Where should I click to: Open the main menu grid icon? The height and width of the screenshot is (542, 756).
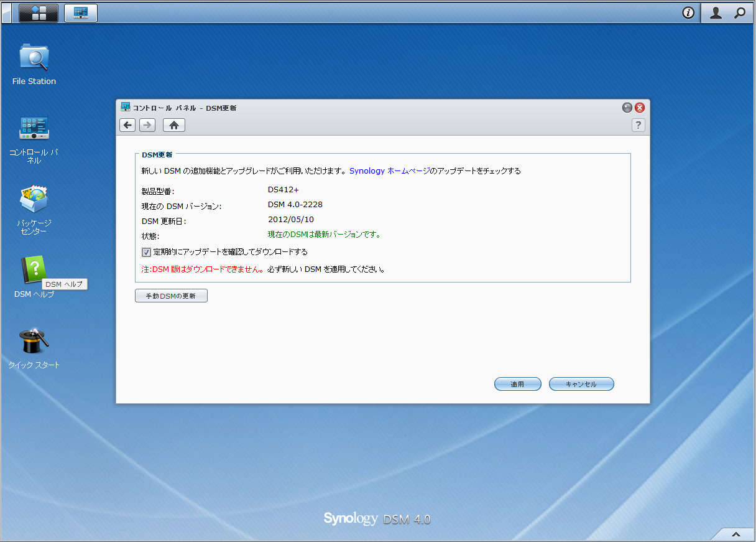[x=39, y=12]
